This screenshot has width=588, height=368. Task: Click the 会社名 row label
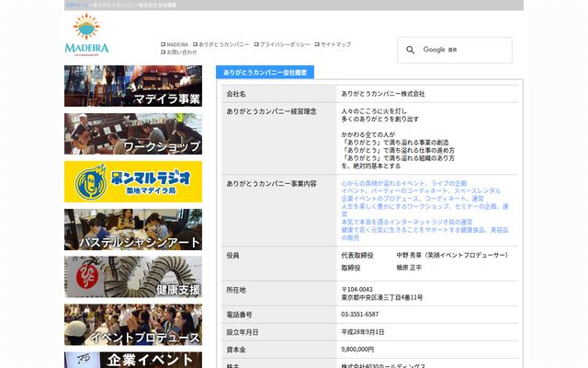[236, 94]
